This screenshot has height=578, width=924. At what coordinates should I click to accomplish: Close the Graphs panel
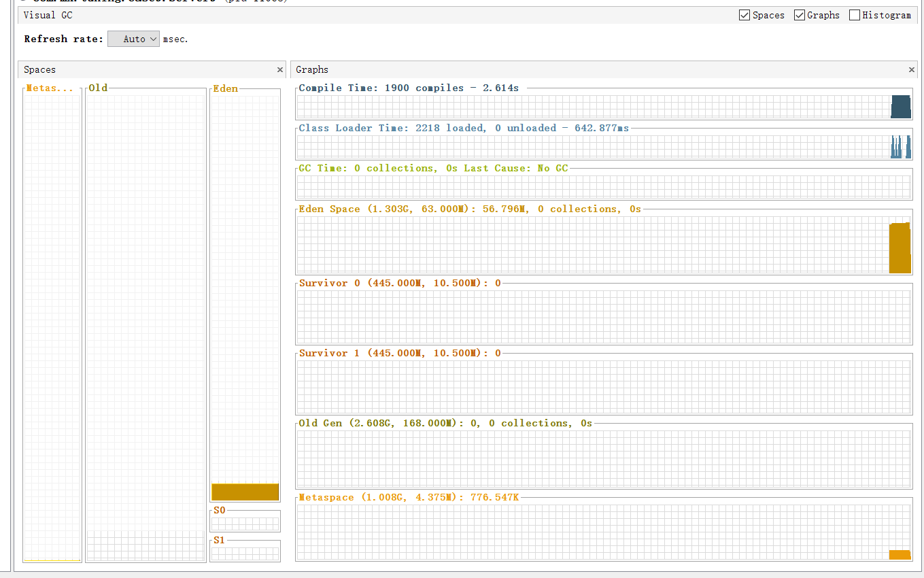[x=912, y=69]
